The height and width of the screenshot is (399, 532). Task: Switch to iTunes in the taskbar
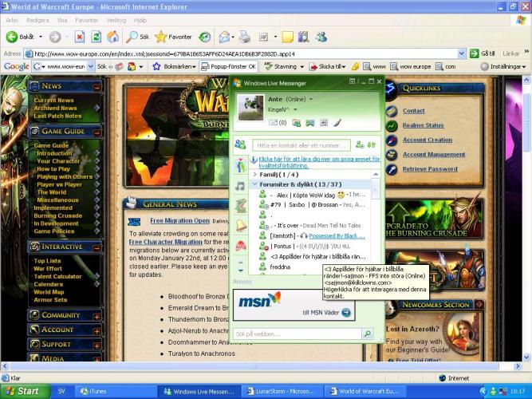pos(97,391)
